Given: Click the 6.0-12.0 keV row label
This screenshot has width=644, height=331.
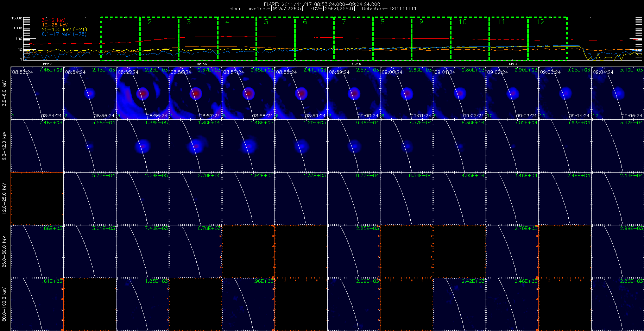Looking at the screenshot, I should pos(4,146).
